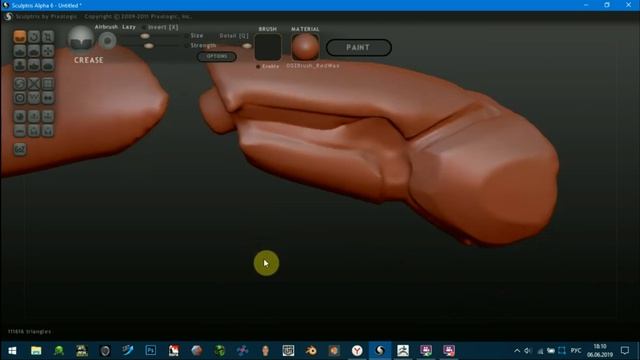Open Yandex browser from taskbar

pyautogui.click(x=357, y=351)
